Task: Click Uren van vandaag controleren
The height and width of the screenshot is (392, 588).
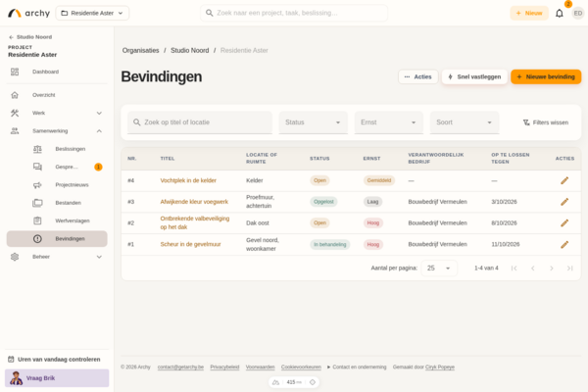Action: coord(54,360)
